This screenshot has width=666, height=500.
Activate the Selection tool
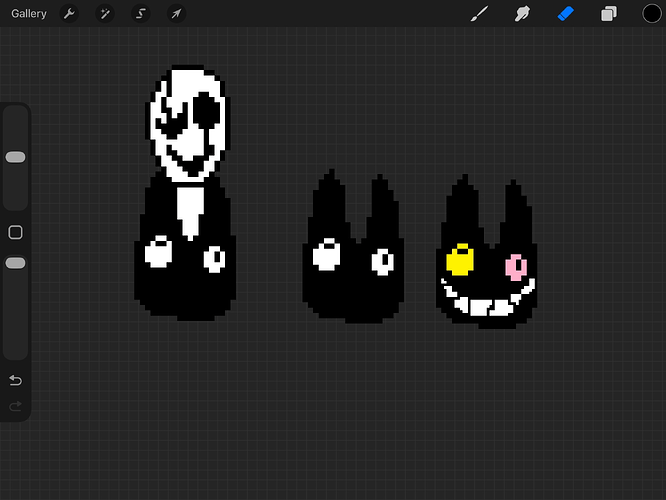coord(141,14)
